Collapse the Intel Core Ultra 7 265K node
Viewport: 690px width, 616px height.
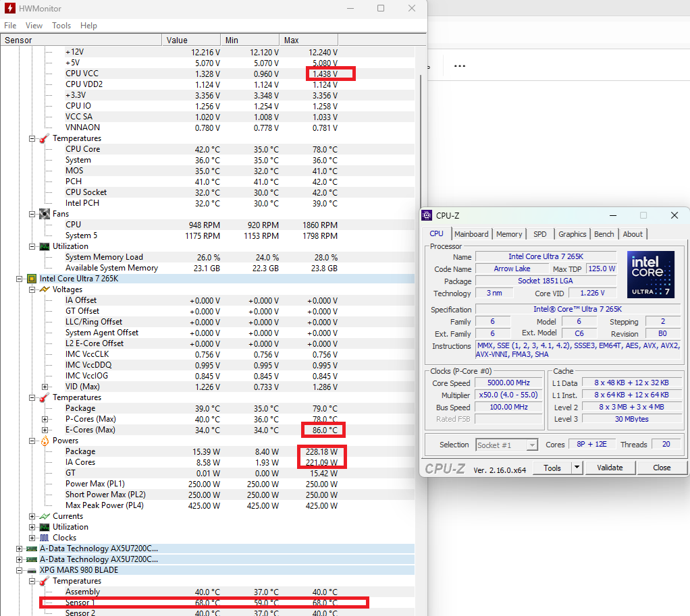click(x=19, y=279)
